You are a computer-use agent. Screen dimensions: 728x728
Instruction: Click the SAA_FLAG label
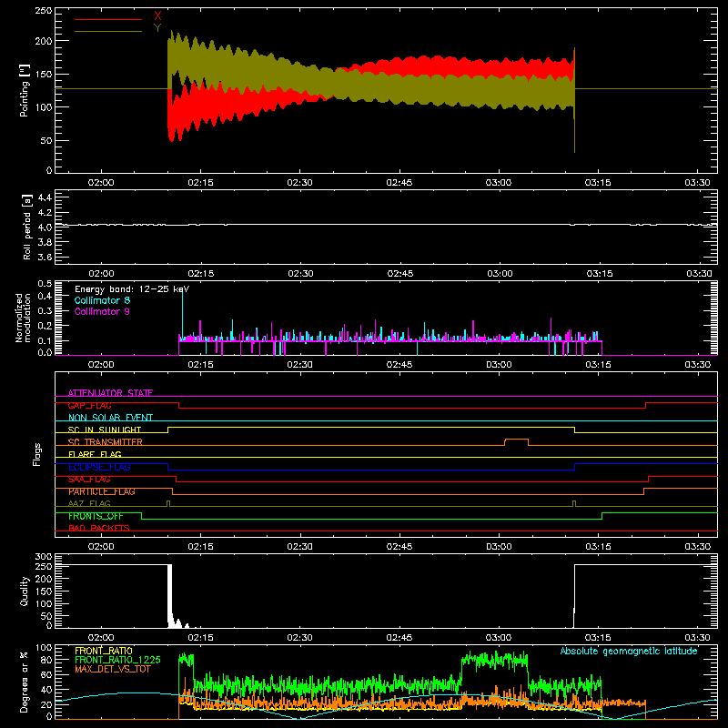pyautogui.click(x=89, y=480)
